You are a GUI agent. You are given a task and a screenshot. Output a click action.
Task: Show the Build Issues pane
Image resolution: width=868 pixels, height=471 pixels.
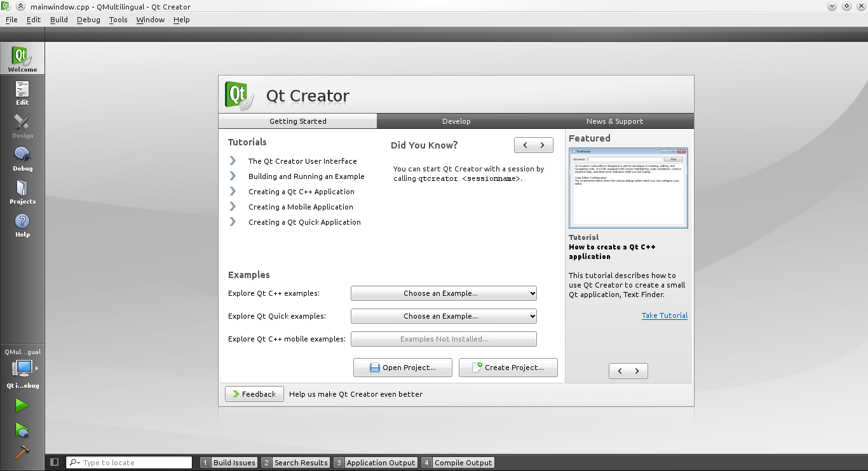[229, 463]
